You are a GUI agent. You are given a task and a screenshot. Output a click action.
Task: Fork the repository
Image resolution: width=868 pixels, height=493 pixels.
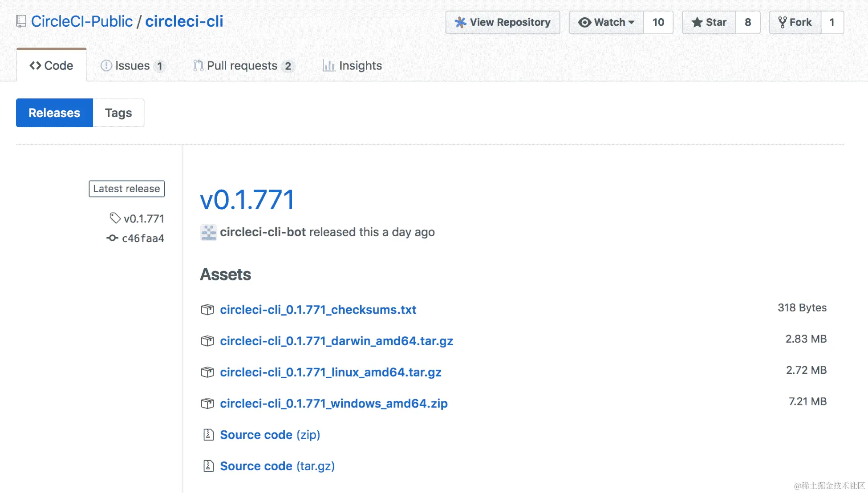pos(795,22)
